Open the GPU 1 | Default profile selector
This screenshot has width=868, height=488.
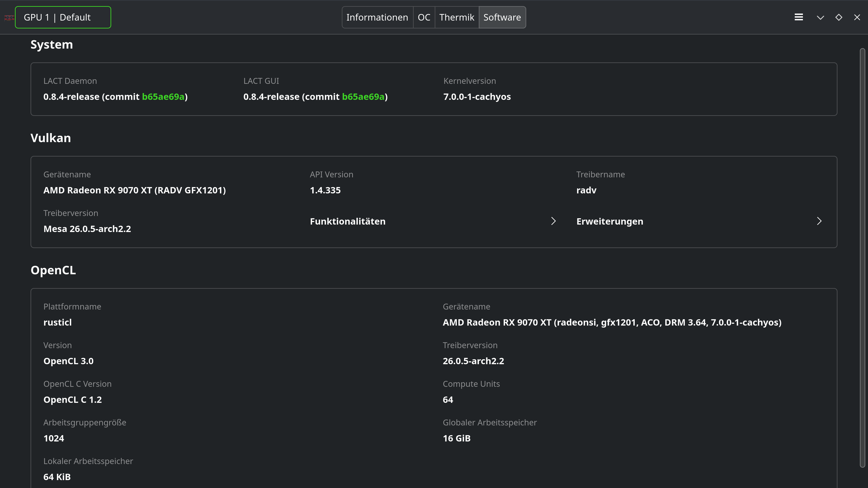pos(63,17)
